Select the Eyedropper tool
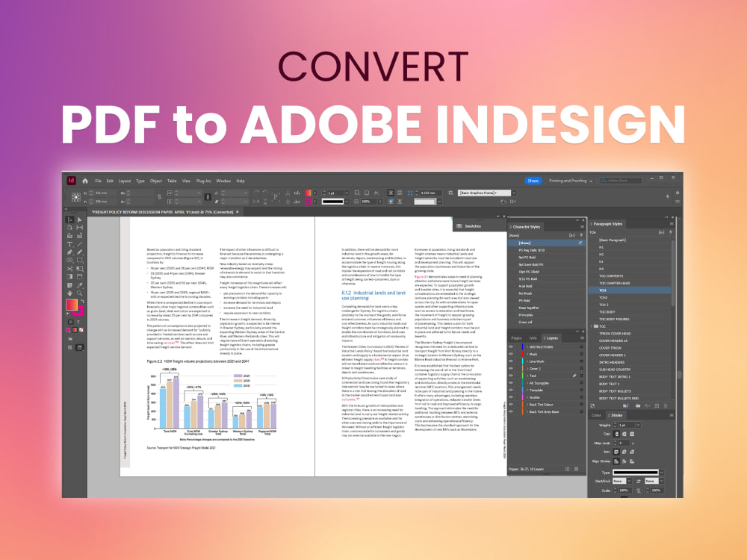 (x=80, y=284)
